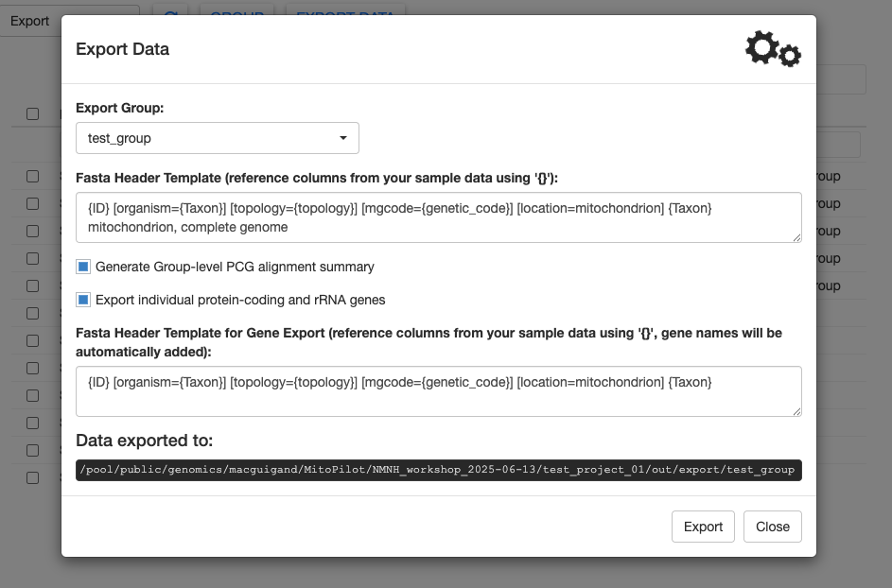Click into the Fasta Header Template text area

(439, 217)
